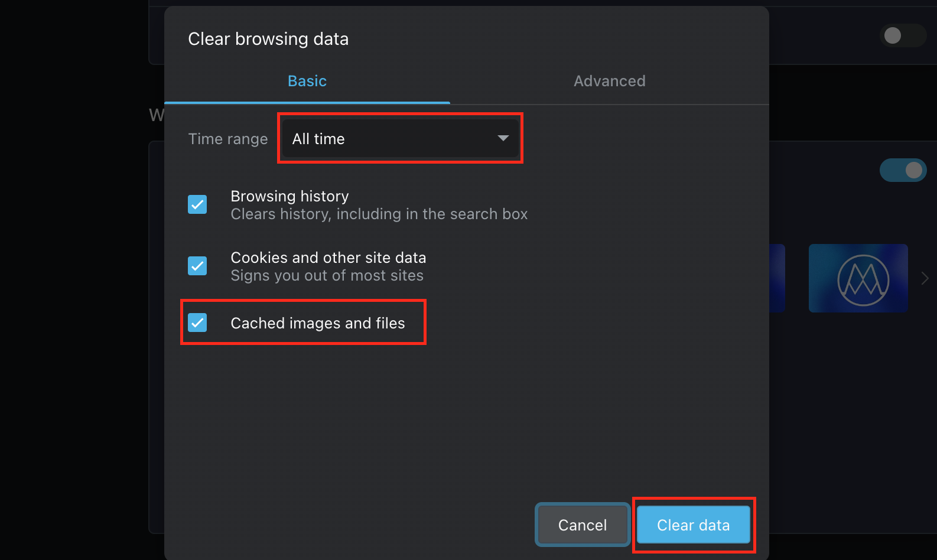937x560 pixels.
Task: Uncheck Cached images and files checkbox
Action: coord(197,323)
